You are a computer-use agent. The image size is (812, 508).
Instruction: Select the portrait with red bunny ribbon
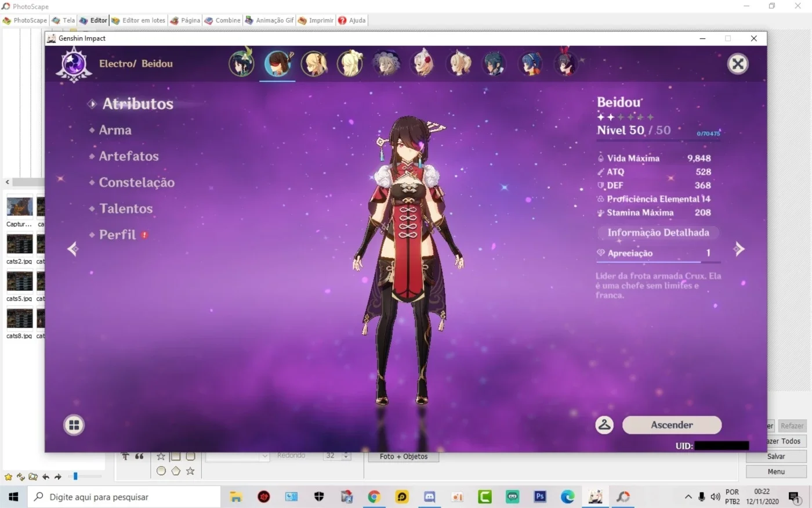coord(566,63)
